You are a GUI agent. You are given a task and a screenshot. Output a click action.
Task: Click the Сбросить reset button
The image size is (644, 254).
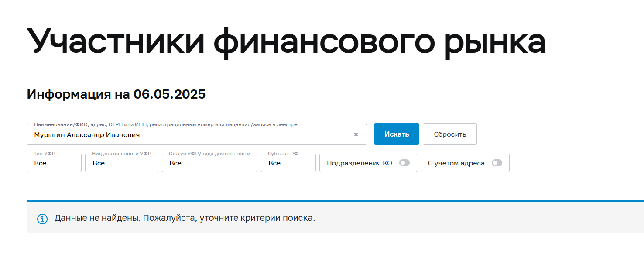point(450,134)
